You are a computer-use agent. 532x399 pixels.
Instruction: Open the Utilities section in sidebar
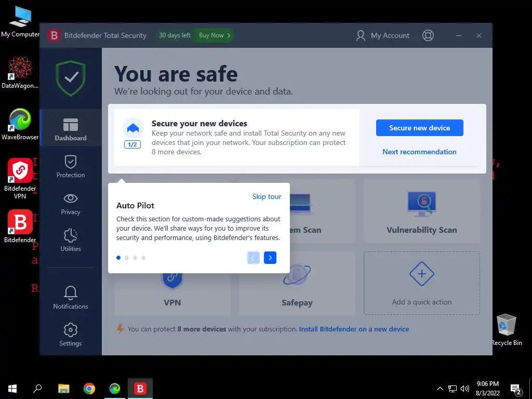[71, 240]
